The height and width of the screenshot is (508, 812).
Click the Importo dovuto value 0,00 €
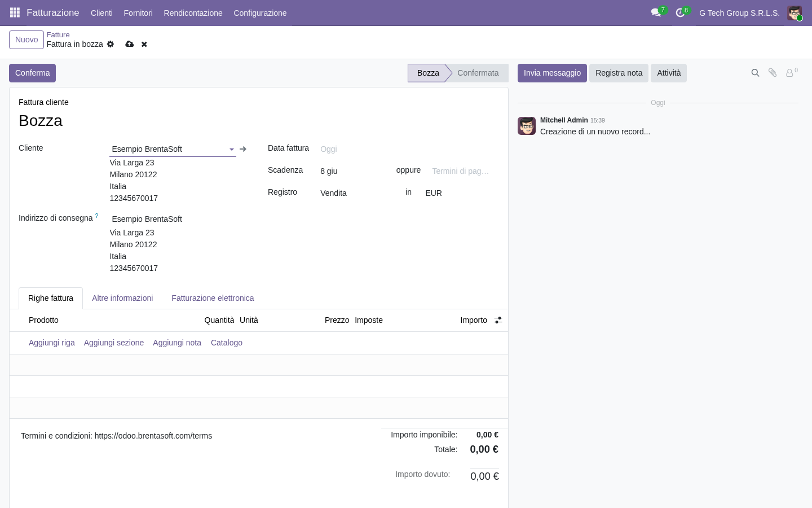tap(484, 476)
